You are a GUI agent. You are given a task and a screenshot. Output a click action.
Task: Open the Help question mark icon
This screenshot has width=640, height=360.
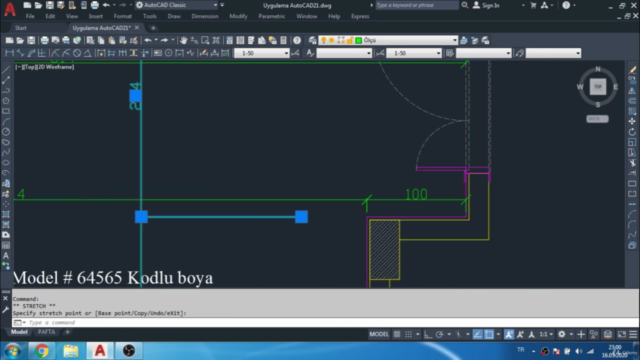(x=297, y=40)
